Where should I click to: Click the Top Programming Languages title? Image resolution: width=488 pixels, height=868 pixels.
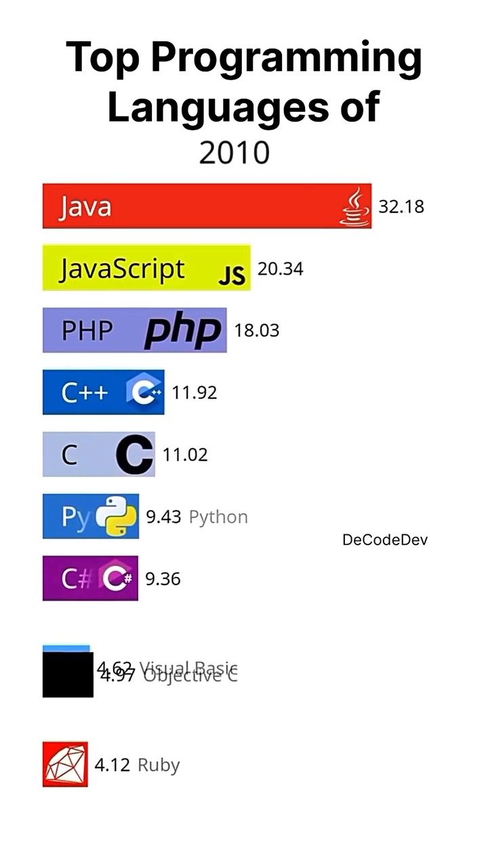point(244,82)
